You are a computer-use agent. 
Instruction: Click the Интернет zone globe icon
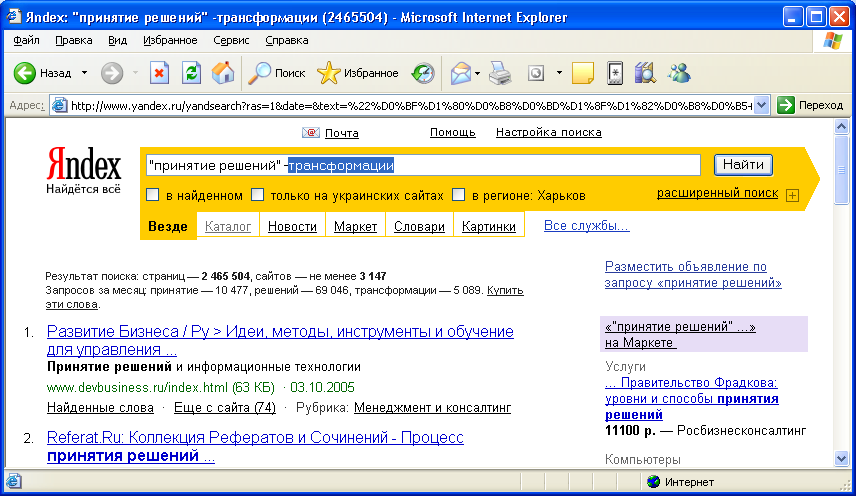(653, 482)
